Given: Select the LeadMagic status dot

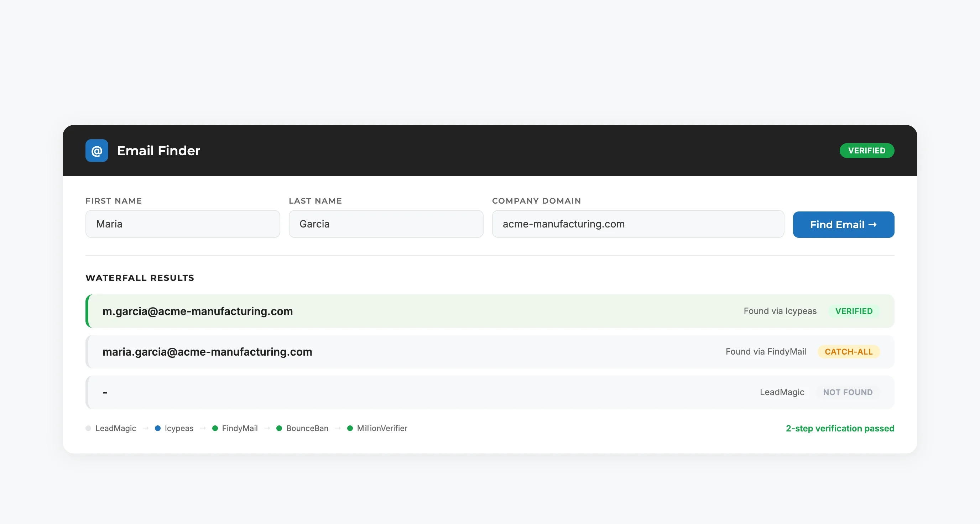Looking at the screenshot, I should click(88, 428).
